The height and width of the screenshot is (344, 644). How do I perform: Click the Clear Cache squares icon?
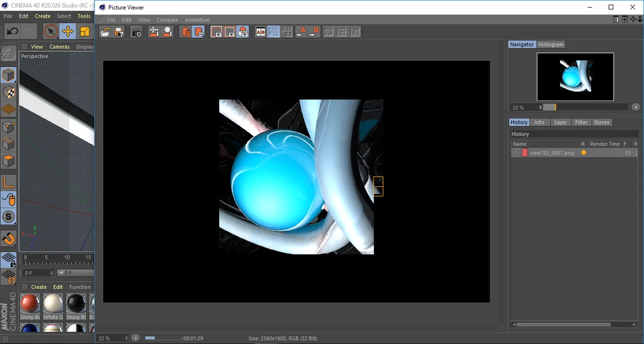coord(154,32)
